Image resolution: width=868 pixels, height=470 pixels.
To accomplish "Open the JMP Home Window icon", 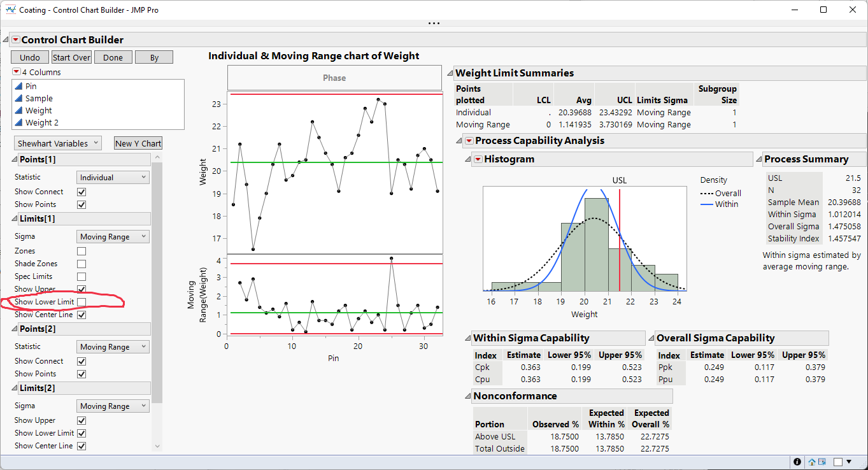I will [x=812, y=462].
